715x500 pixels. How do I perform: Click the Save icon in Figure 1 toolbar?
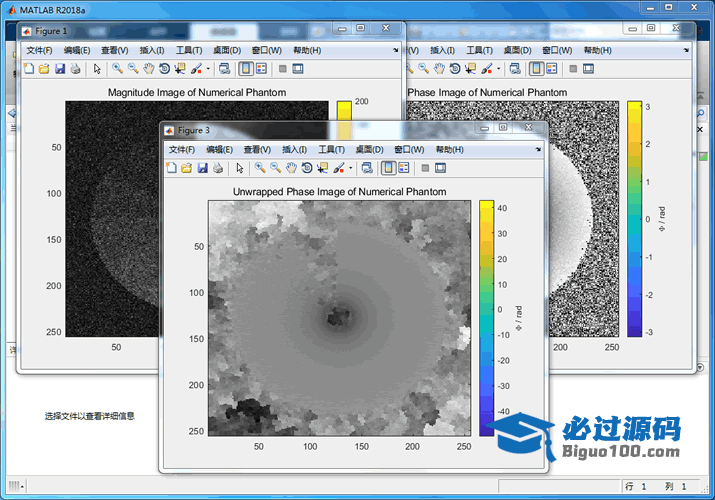tap(60, 69)
